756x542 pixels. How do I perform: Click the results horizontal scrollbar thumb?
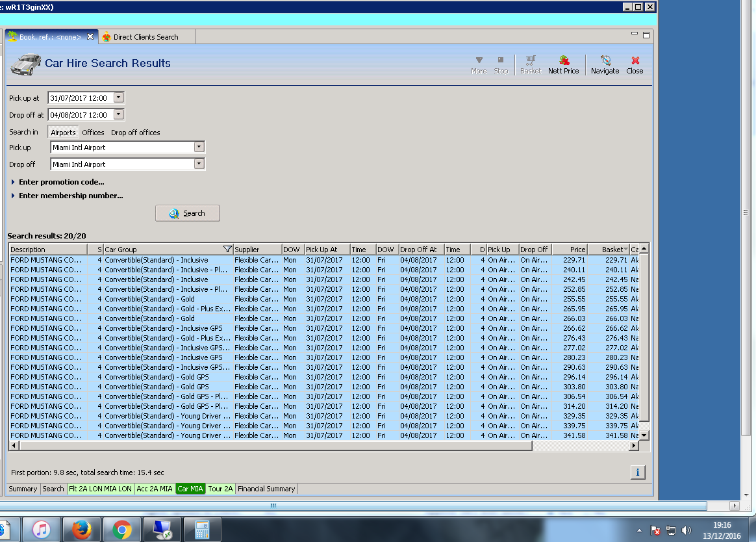coord(275,445)
